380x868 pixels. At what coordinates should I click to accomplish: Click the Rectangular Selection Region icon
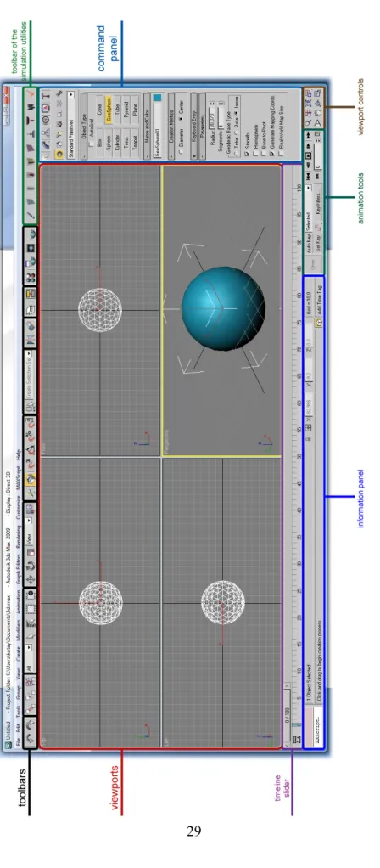31,608
